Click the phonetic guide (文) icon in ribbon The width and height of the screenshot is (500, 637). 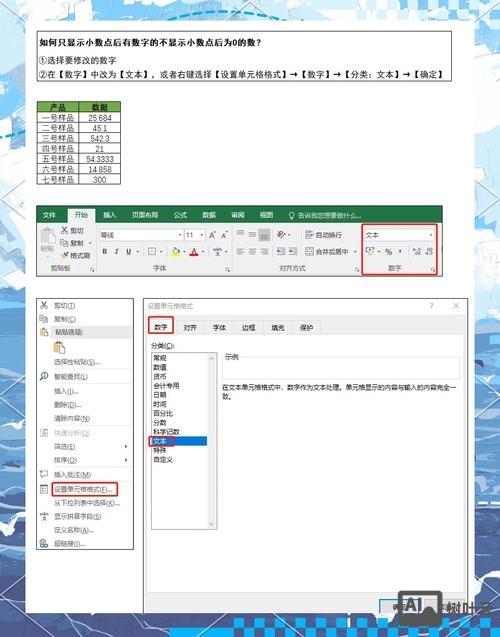[x=218, y=252]
